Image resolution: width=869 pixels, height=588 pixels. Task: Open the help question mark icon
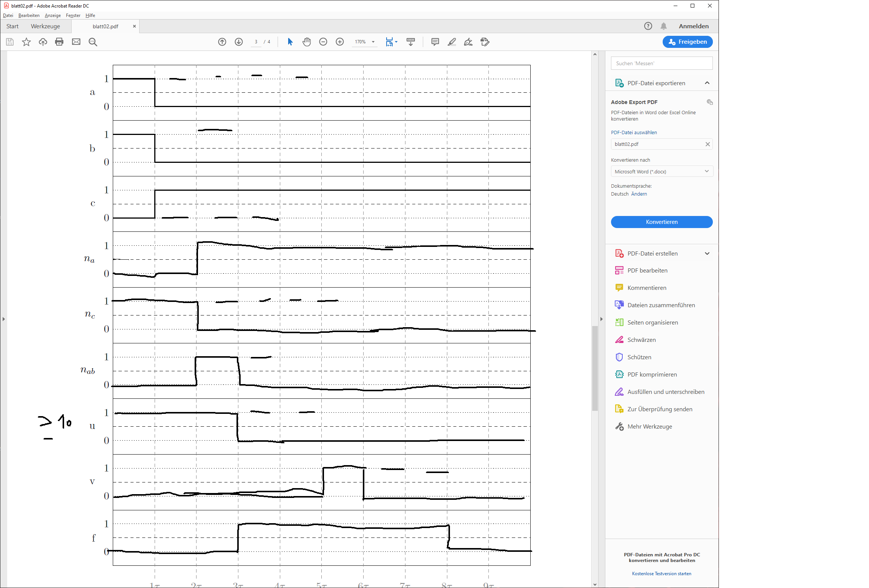(x=648, y=26)
